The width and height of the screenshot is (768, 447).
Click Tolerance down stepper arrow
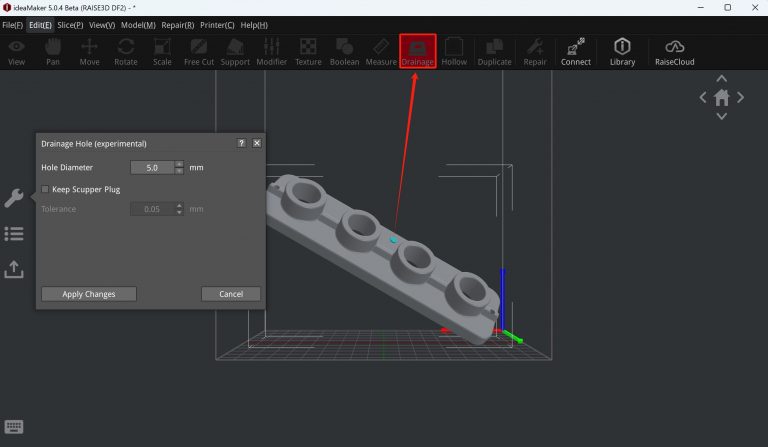tap(179, 212)
